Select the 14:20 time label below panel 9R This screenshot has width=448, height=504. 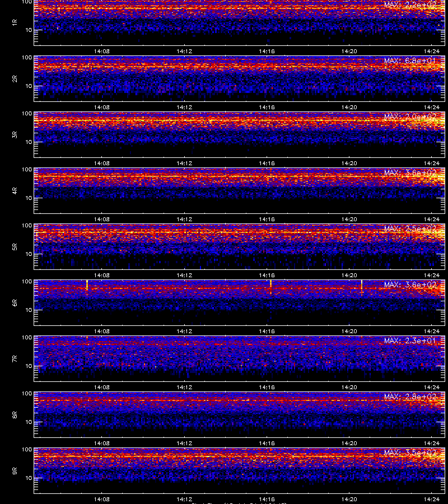[x=349, y=500]
